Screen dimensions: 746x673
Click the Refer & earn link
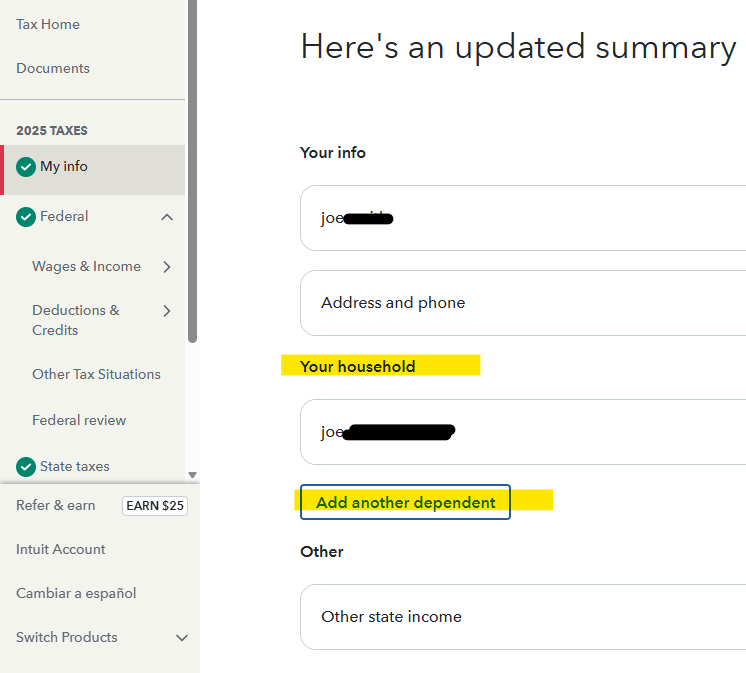click(x=56, y=505)
